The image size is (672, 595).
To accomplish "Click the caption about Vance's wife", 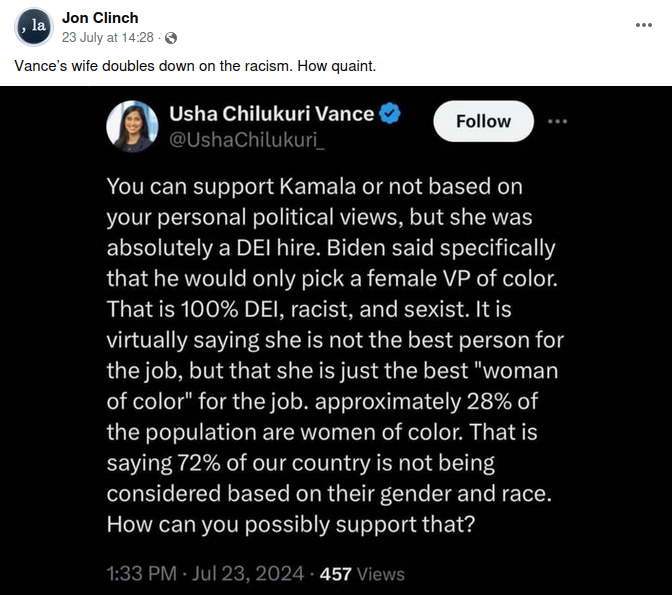I will tap(196, 66).
